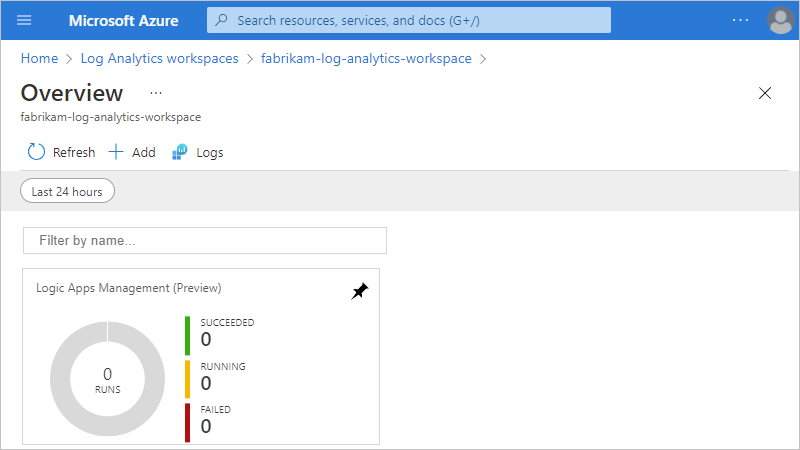Open the top bar more options ellipsis

740,20
